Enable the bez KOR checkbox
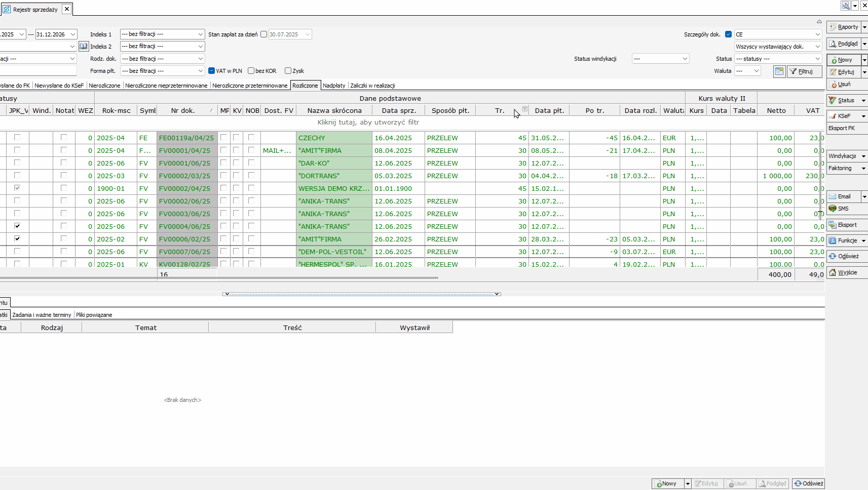868x490 pixels. (x=251, y=71)
